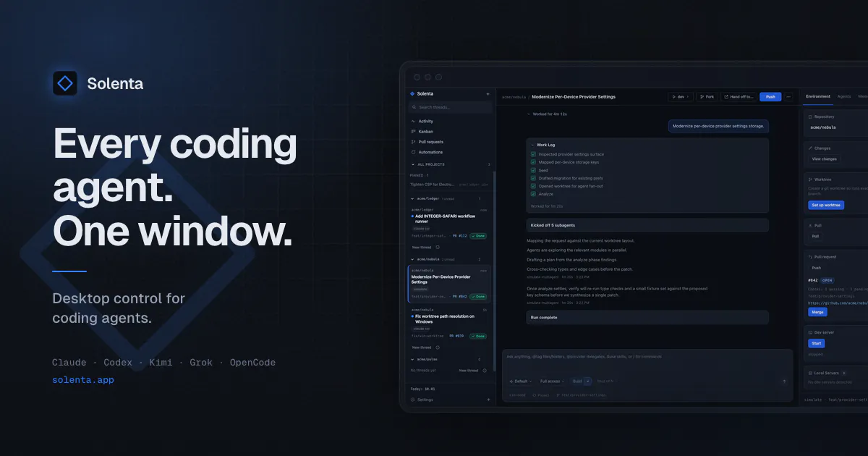Image resolution: width=868 pixels, height=456 pixels.
Task: Click the Fork button
Action: pyautogui.click(x=707, y=96)
